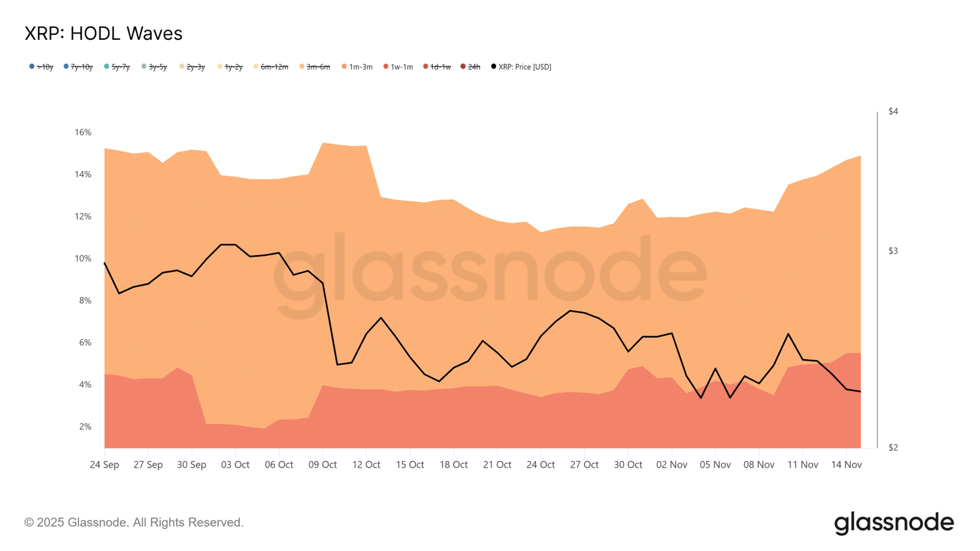Screen dimensions: 980x551
Task: Toggle the 6m-12m legend item
Action: pos(271,67)
